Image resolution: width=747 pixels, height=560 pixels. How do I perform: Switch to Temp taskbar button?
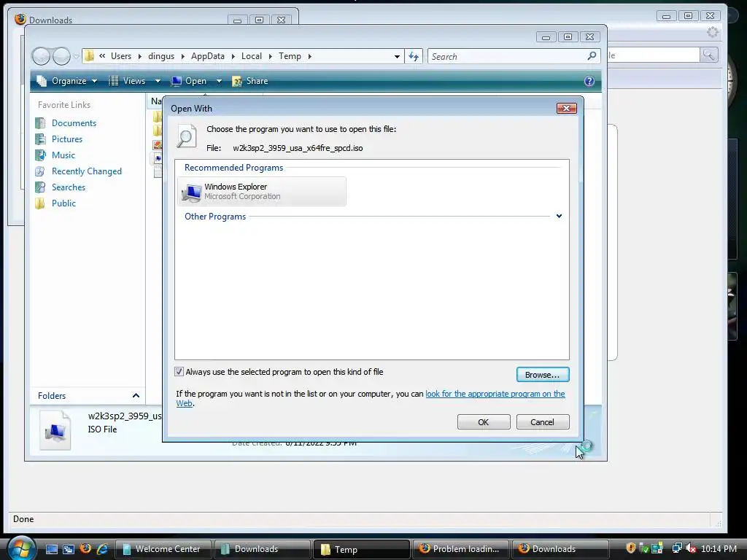pos(361,549)
